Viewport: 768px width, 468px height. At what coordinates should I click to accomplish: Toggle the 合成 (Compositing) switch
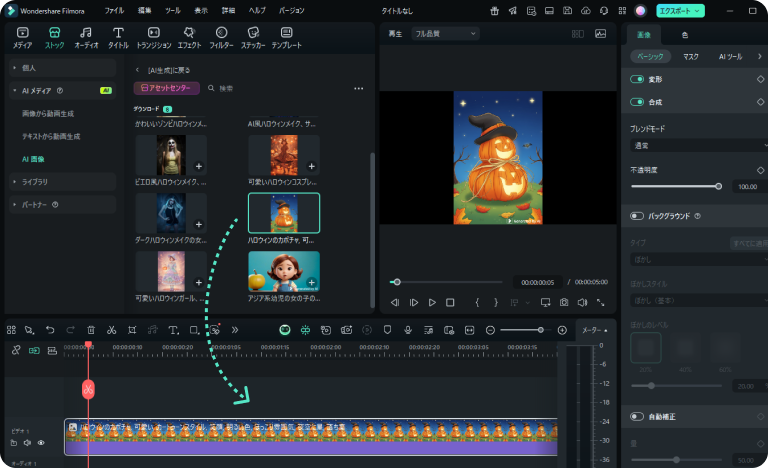click(x=637, y=102)
